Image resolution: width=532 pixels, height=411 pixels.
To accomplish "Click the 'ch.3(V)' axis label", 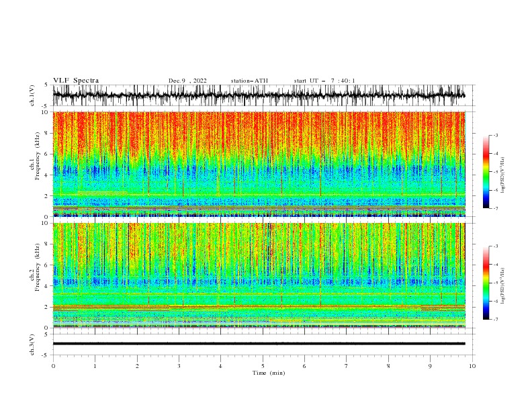I will [32, 345].
